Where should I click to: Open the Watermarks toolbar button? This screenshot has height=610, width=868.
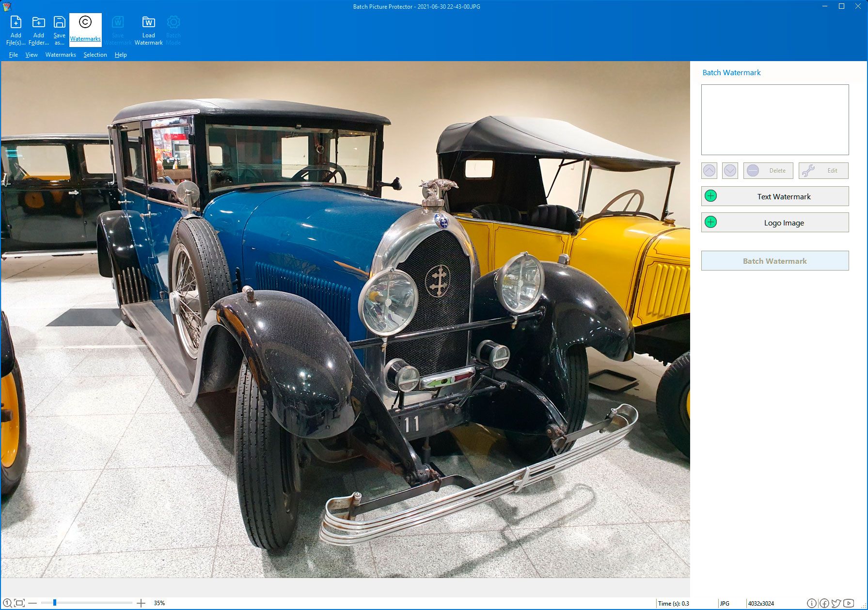click(x=85, y=30)
